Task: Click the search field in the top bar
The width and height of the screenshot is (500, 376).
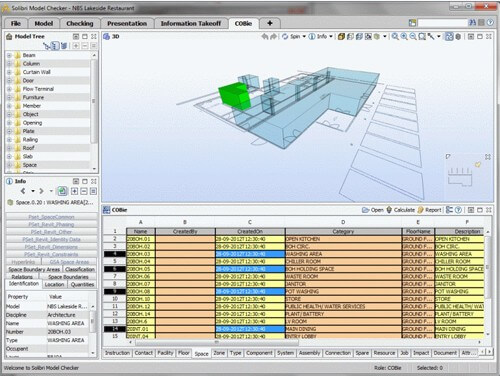Action: 443,23
